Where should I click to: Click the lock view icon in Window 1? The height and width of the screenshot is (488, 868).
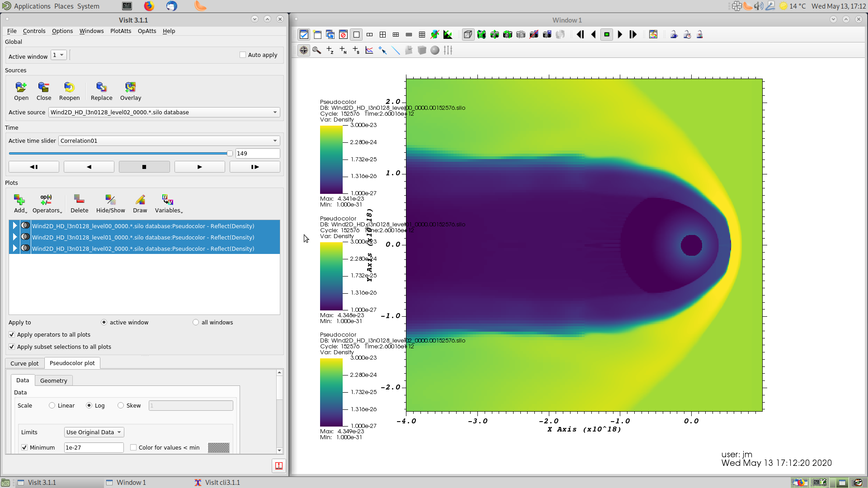click(674, 34)
